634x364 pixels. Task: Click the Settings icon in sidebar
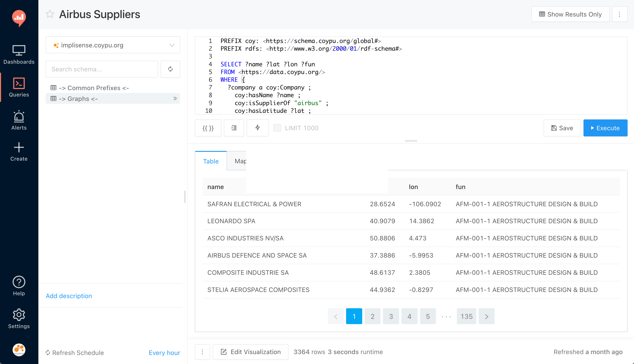pos(19,315)
